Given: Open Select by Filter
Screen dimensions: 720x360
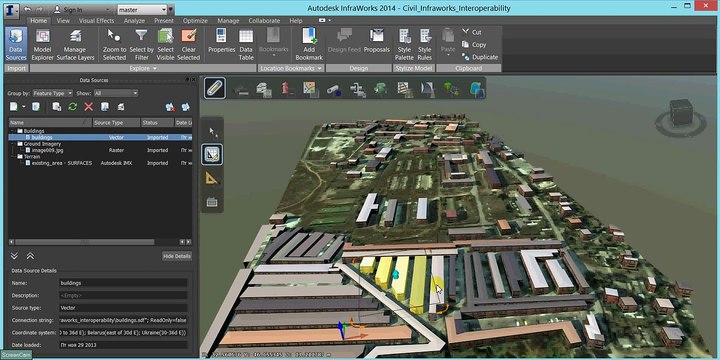Looking at the screenshot, I should (x=141, y=45).
